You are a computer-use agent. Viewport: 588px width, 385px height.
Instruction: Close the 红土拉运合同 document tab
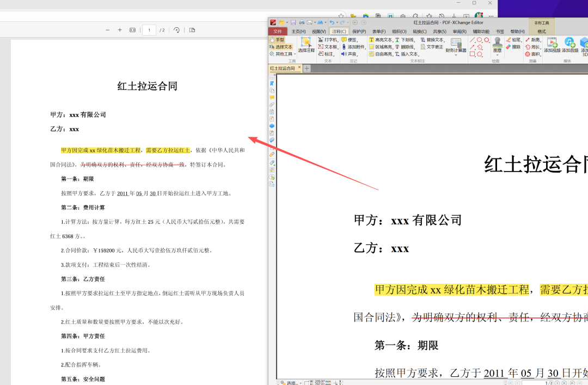(299, 68)
